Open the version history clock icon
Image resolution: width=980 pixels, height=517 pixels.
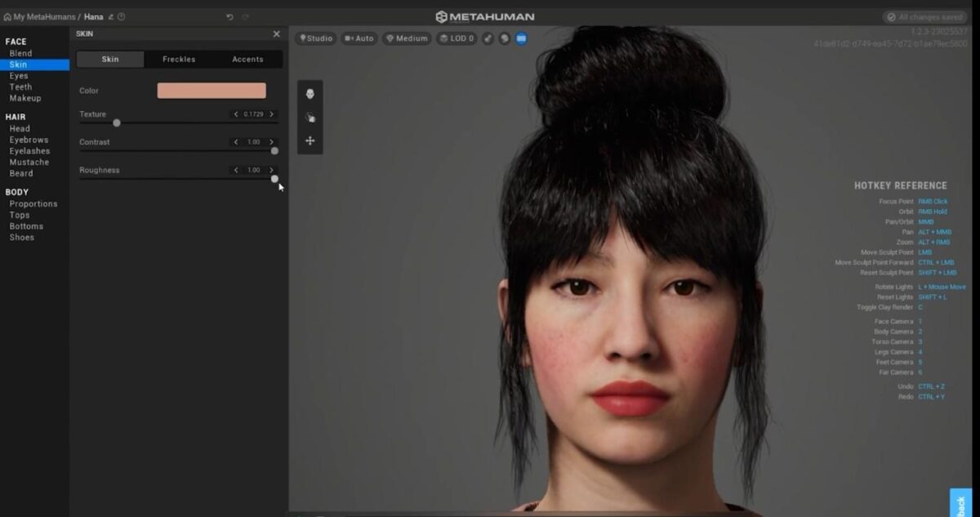(122, 16)
